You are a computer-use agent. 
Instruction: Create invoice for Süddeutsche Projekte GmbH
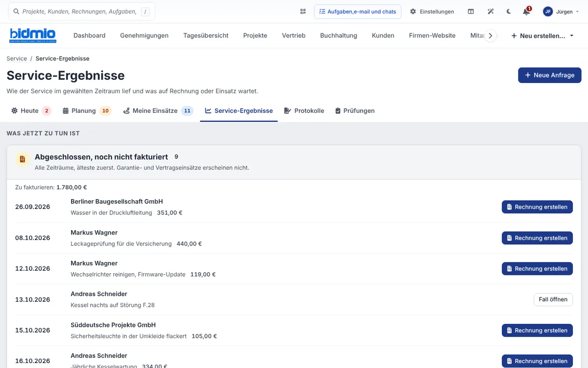pos(537,330)
